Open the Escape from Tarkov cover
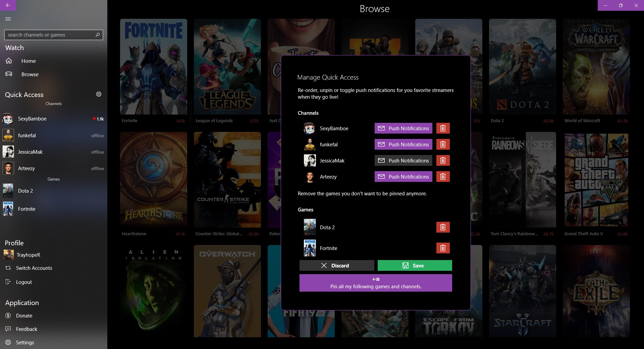The width and height of the screenshot is (644, 349). click(449, 324)
